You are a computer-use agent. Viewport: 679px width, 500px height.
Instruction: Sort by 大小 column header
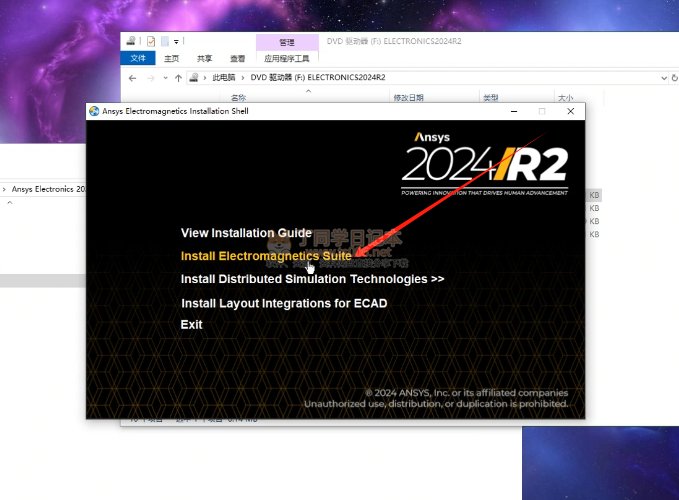(566, 98)
